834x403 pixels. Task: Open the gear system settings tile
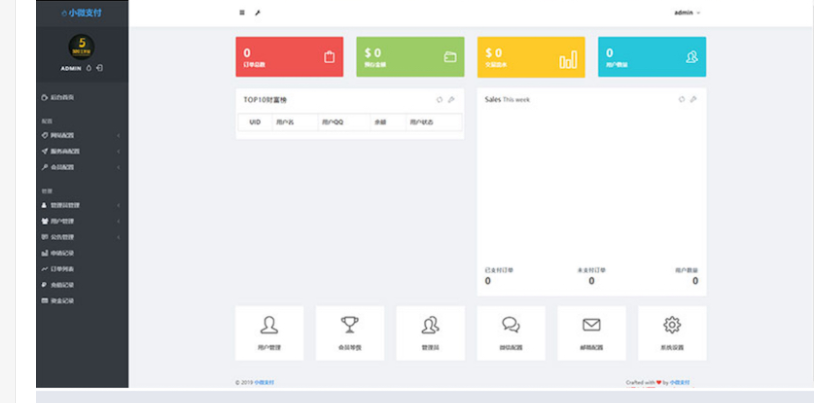pyautogui.click(x=672, y=333)
